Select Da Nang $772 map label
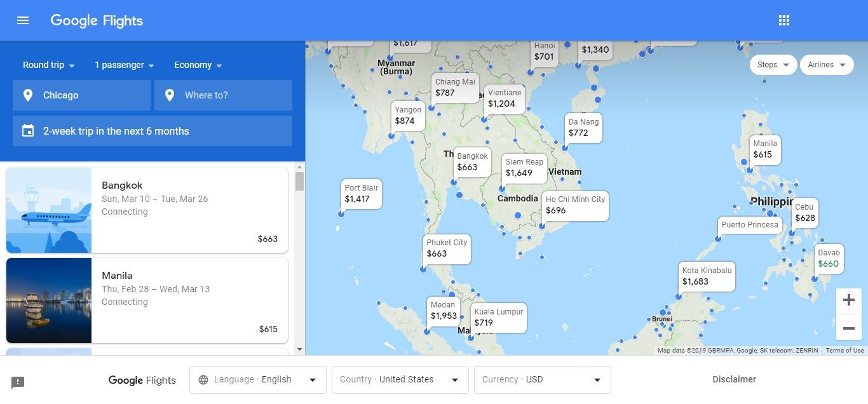The image size is (868, 404). [x=583, y=128]
